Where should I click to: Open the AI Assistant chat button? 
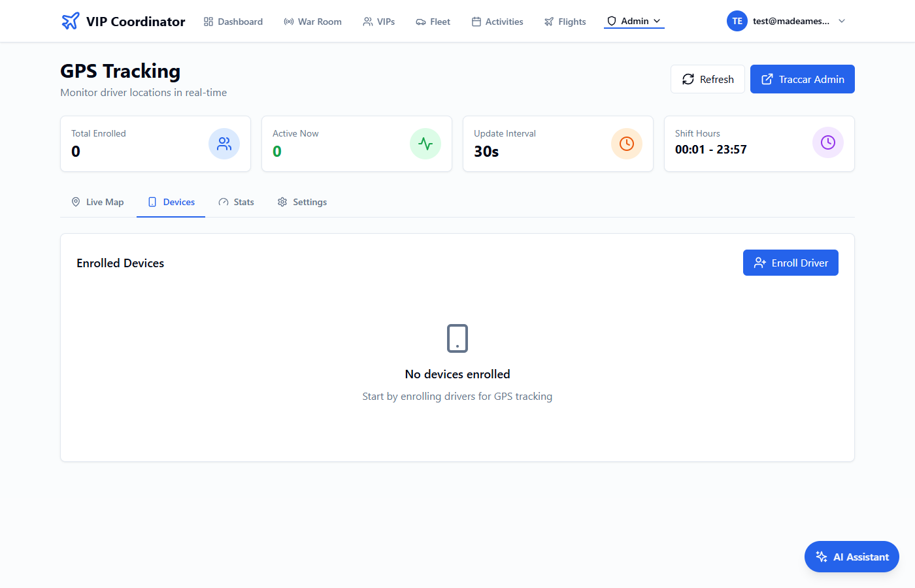click(x=852, y=557)
